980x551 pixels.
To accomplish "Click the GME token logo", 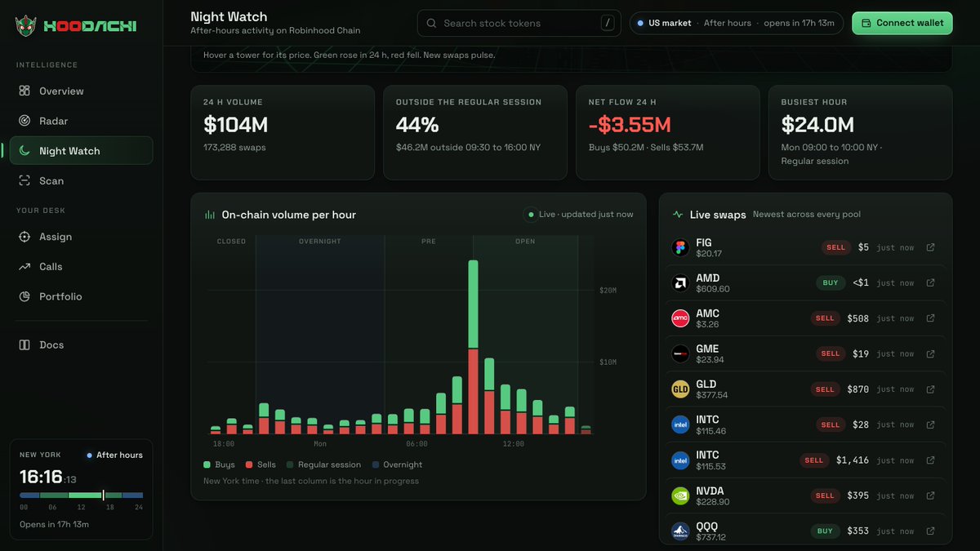I will (680, 353).
